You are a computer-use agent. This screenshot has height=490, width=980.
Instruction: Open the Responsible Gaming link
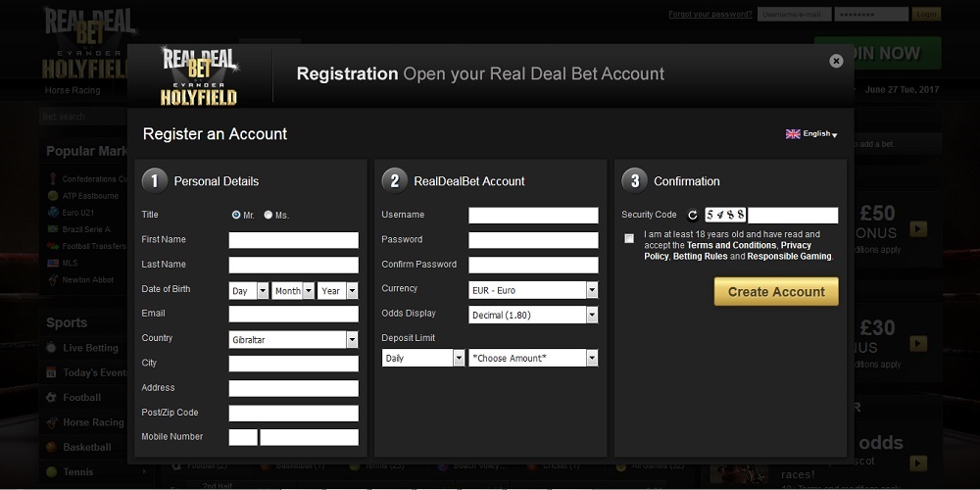[789, 256]
